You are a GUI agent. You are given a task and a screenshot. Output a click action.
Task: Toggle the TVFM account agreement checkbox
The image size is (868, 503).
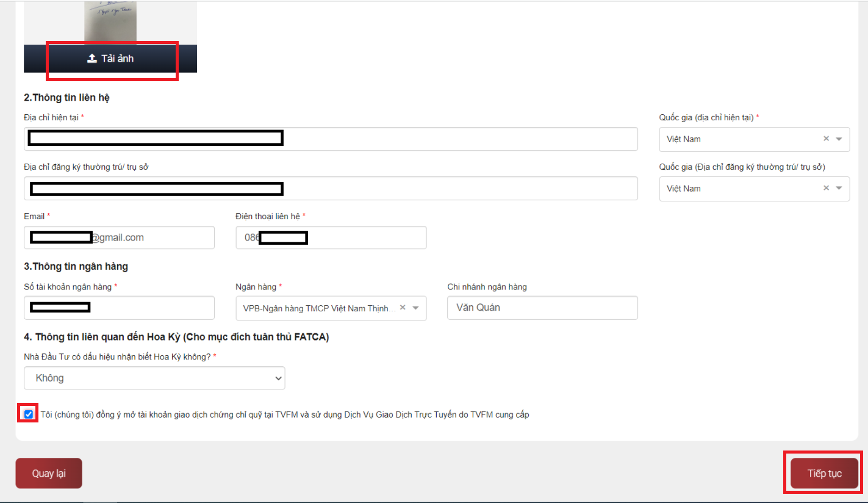pyautogui.click(x=29, y=414)
